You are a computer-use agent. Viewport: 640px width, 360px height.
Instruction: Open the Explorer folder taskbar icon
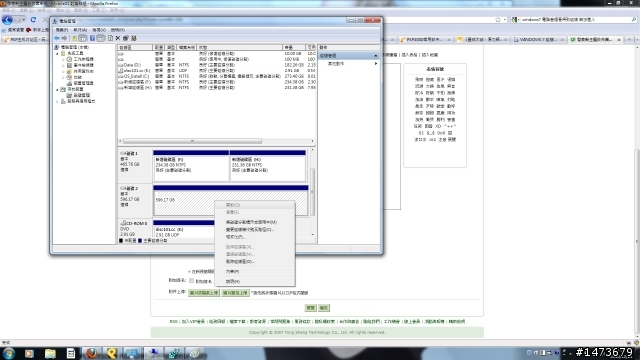[50, 353]
